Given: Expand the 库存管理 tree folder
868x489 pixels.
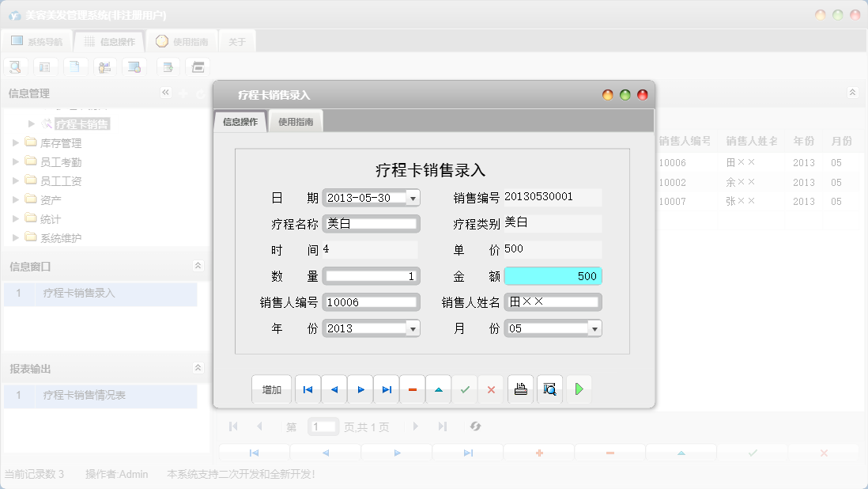Looking at the screenshot, I should click(16, 142).
